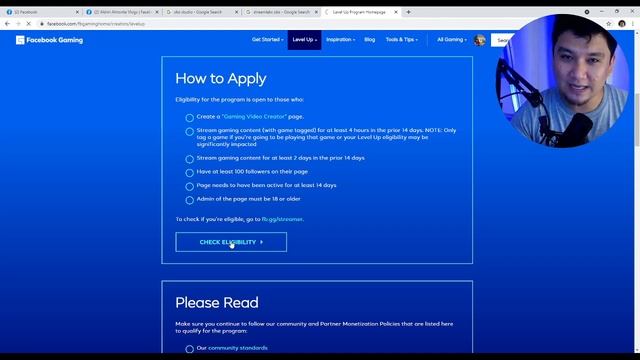Click the page vertical scrollbar
This screenshot has height=360, width=640.
(637, 119)
